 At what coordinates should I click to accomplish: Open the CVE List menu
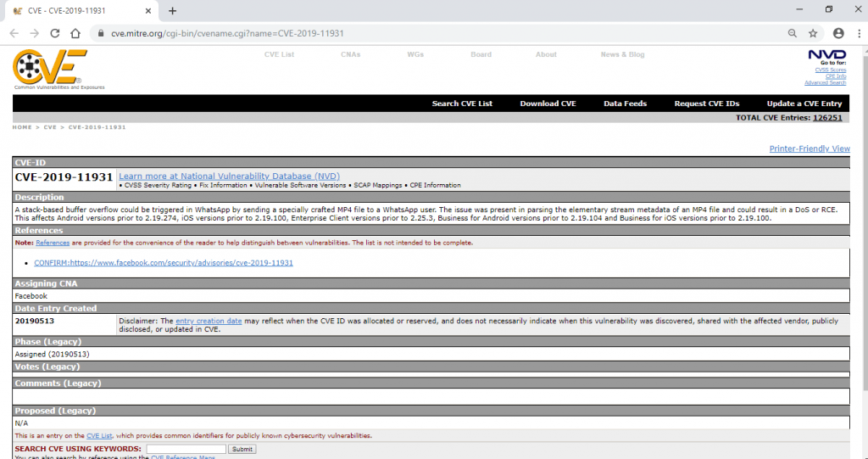(279, 54)
